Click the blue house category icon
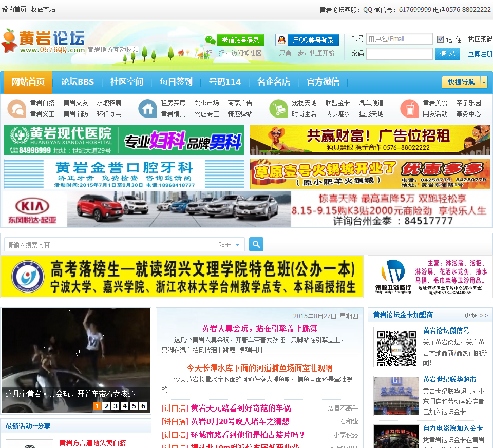The width and height of the screenshot is (493, 448). [147, 108]
